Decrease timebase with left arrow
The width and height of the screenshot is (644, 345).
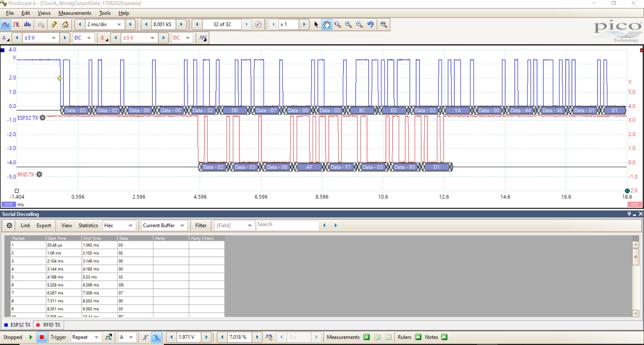tap(80, 25)
